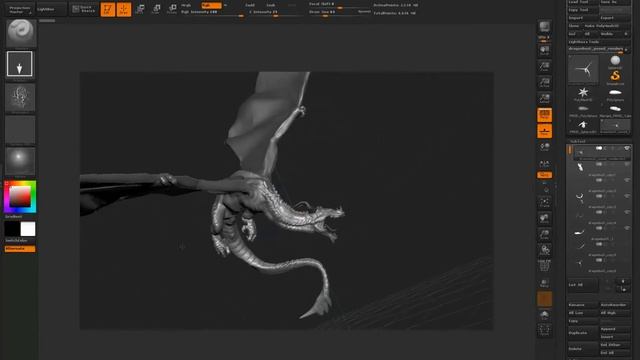Click the Move view icon in right shelf
This screenshot has height=360, width=640.
pyautogui.click(x=544, y=218)
